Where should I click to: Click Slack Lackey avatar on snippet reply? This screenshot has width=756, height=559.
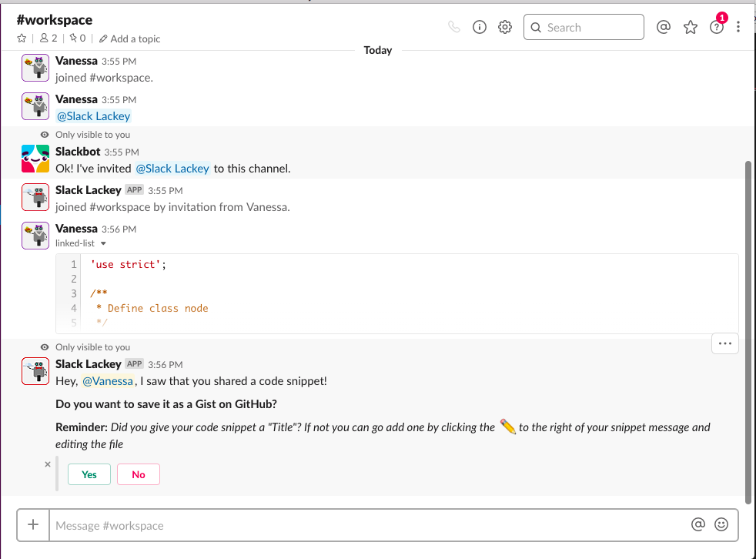click(x=35, y=371)
